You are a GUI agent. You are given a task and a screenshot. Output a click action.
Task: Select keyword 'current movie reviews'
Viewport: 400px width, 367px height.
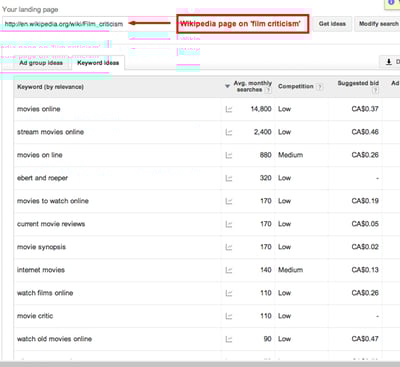tap(51, 224)
